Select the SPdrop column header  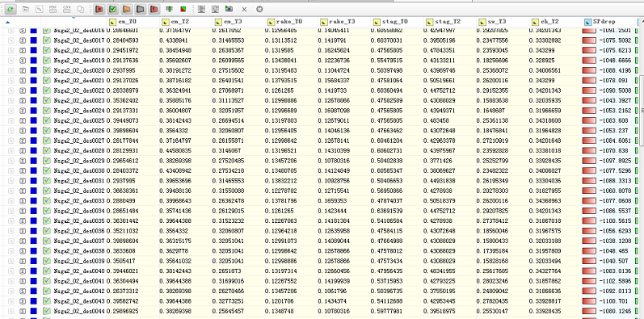point(609,22)
